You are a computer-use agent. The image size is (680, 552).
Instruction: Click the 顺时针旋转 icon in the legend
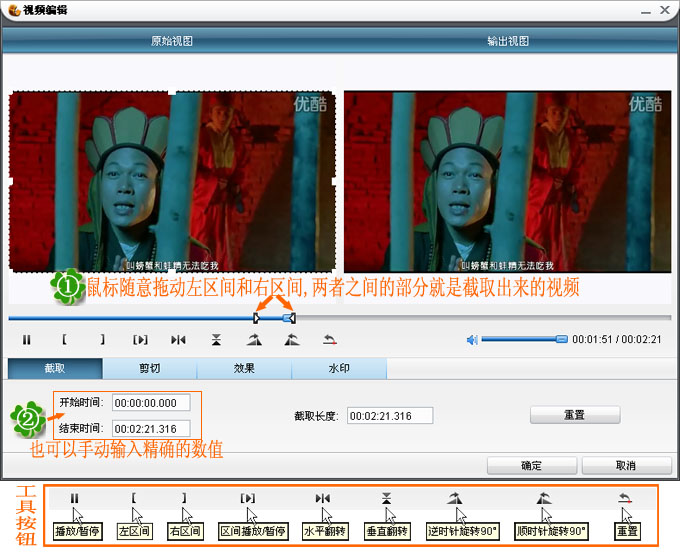[544, 499]
